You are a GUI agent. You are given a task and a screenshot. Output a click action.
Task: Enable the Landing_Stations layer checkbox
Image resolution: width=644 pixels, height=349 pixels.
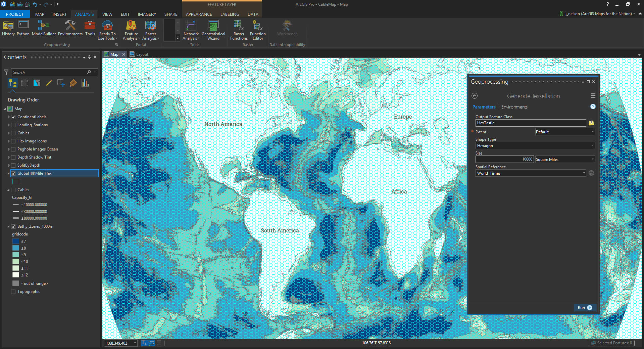pos(13,125)
